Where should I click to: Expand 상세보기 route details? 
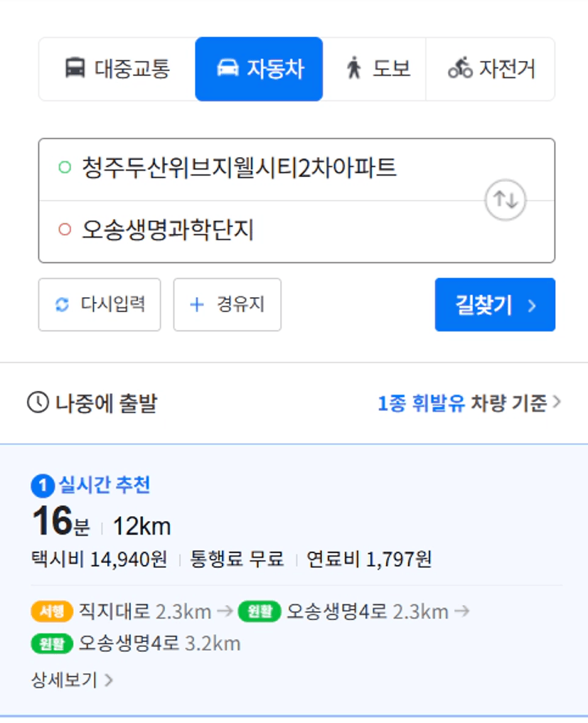pyautogui.click(x=72, y=680)
